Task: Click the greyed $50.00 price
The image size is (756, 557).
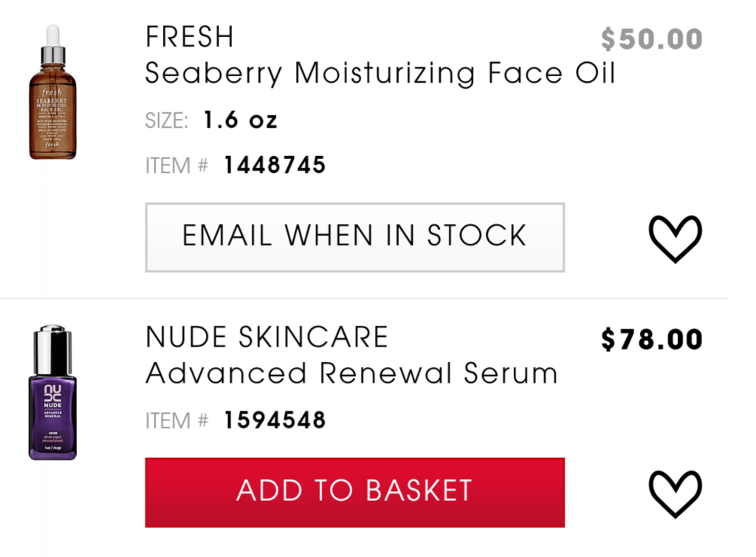Action: tap(651, 39)
